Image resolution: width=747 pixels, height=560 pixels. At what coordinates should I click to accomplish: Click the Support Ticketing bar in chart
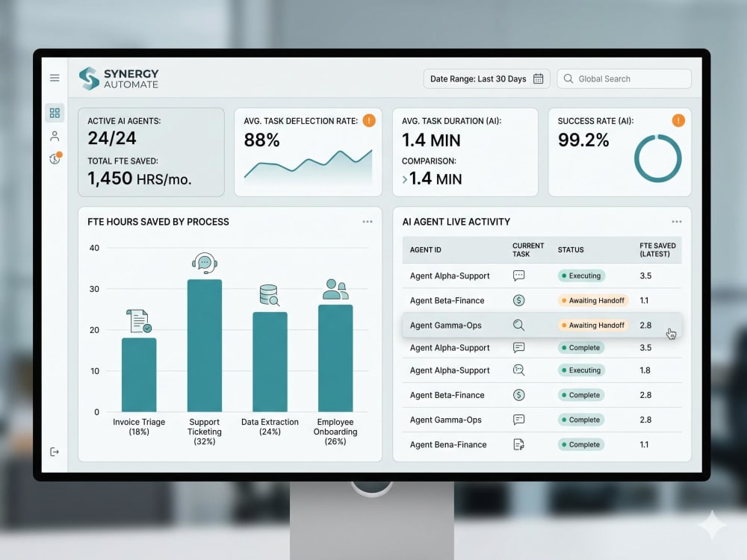click(x=205, y=345)
